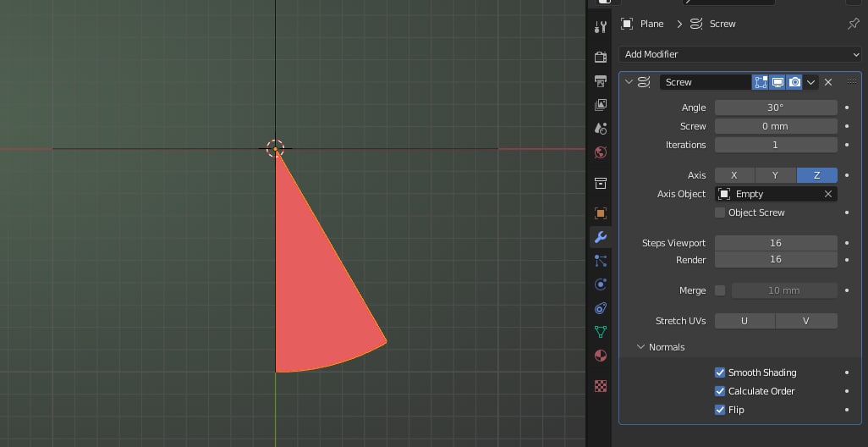
Task: Switch to Output properties tab
Action: [x=601, y=81]
